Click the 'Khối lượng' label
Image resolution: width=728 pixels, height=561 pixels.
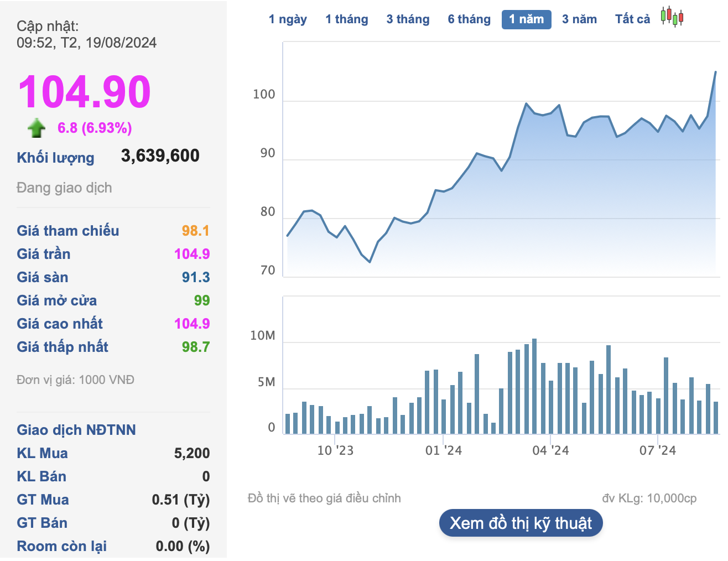tap(55, 158)
